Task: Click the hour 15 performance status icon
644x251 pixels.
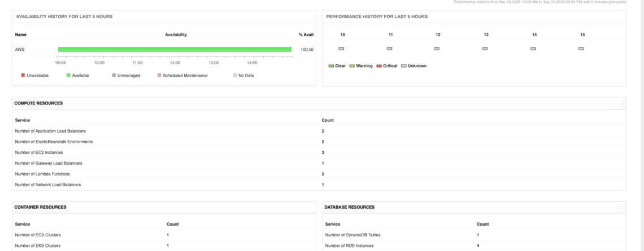Action: click(x=581, y=49)
